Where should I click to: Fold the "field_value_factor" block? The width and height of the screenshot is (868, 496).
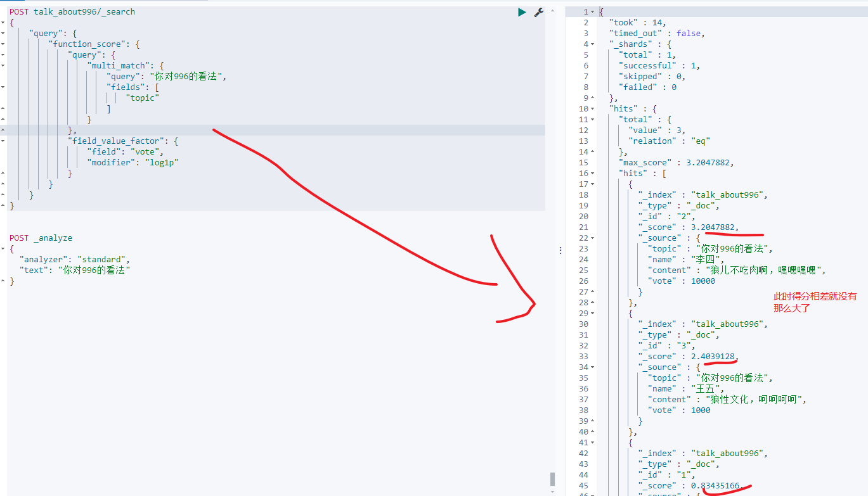pos(3,141)
